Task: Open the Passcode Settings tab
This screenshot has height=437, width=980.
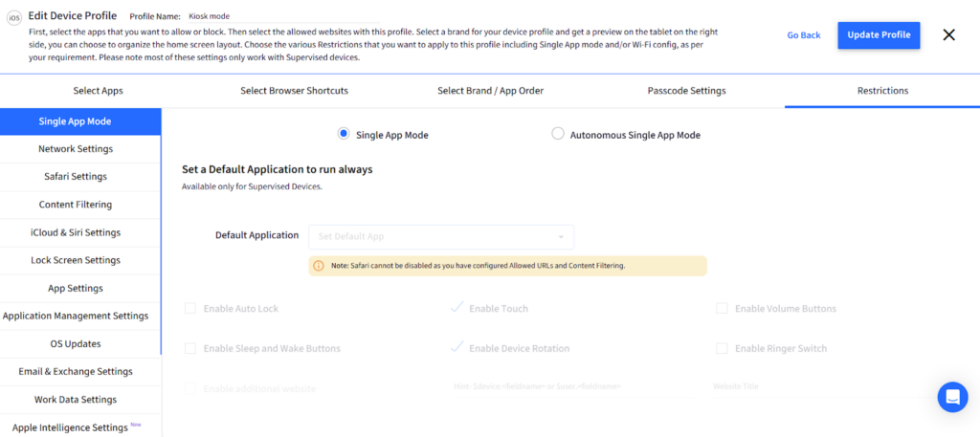Action: pos(686,91)
